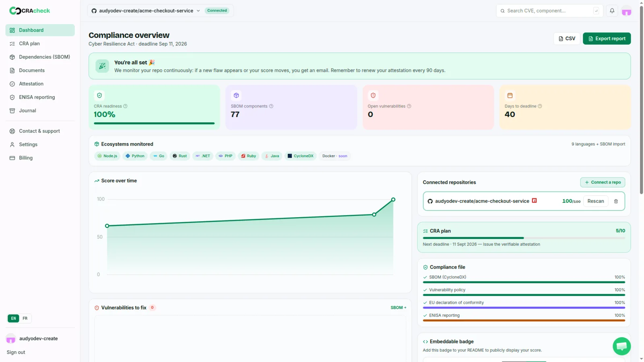Viewport: 644px width, 362px height.
Task: Open ENISA reporting page
Action: [40, 97]
